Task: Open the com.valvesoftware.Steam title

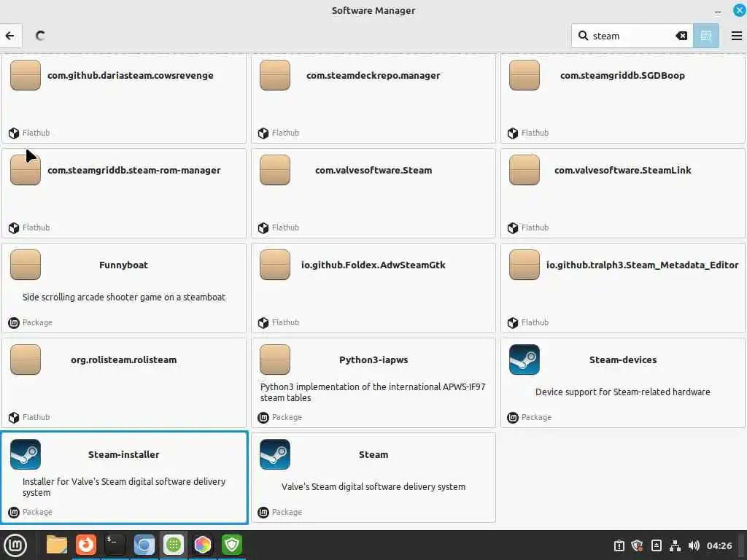Action: coord(373,170)
